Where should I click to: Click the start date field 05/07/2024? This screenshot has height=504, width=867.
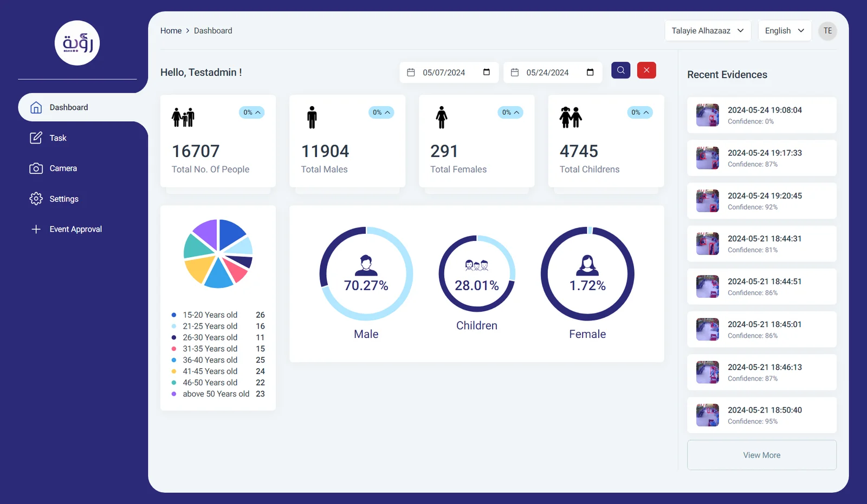(448, 73)
